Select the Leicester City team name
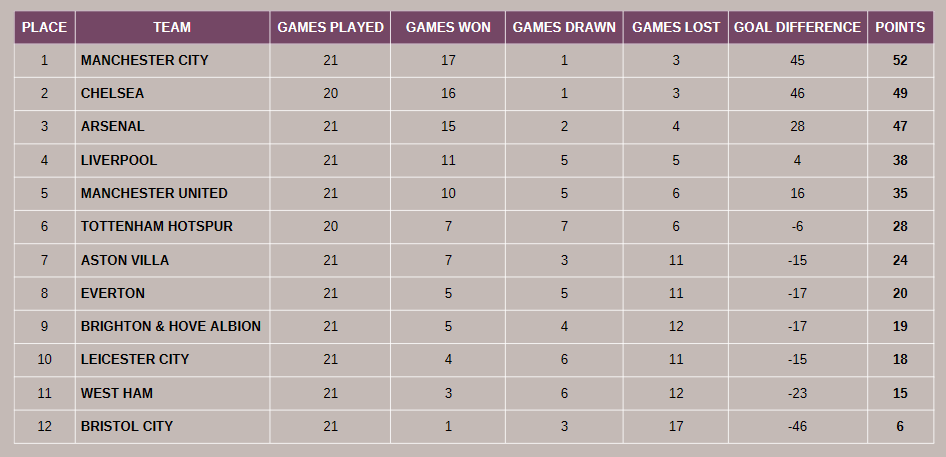This screenshot has height=457, width=946. (135, 359)
